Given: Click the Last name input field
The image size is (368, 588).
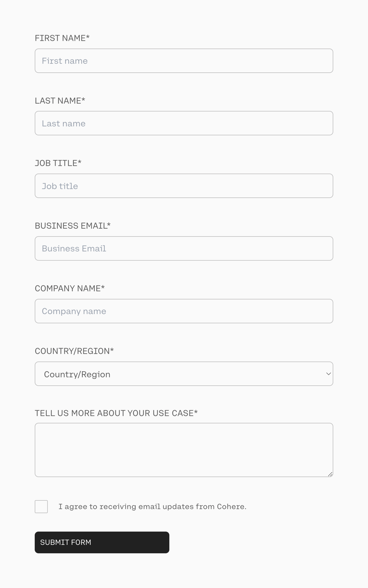Looking at the screenshot, I should (184, 123).
